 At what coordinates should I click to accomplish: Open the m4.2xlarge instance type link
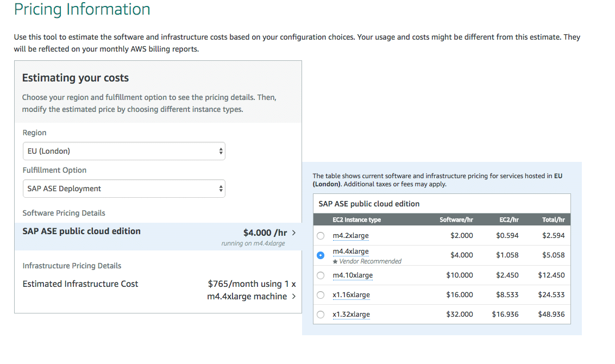[x=350, y=235]
